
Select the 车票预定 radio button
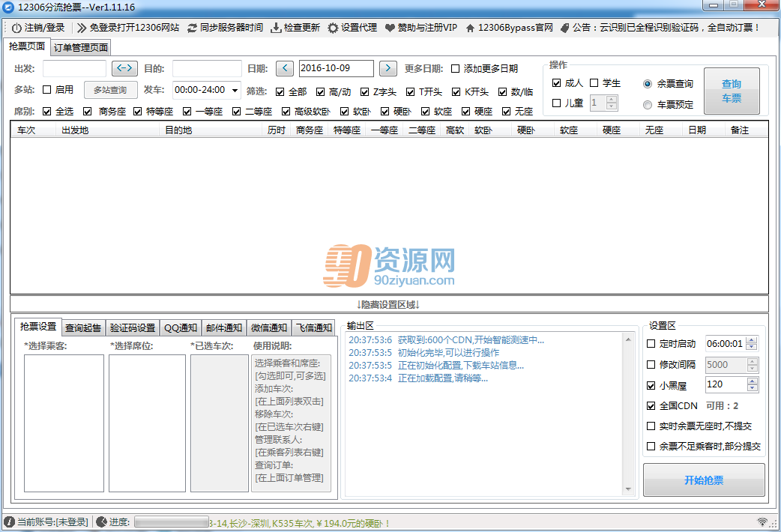(648, 105)
